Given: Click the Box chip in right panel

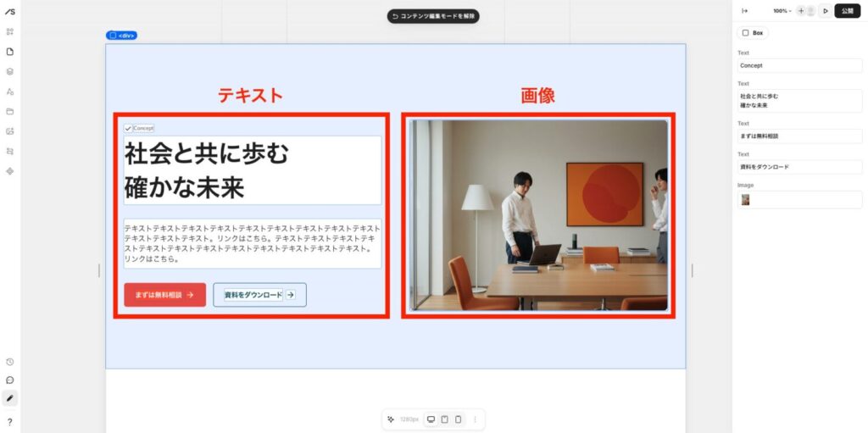Looking at the screenshot, I should pos(753,33).
